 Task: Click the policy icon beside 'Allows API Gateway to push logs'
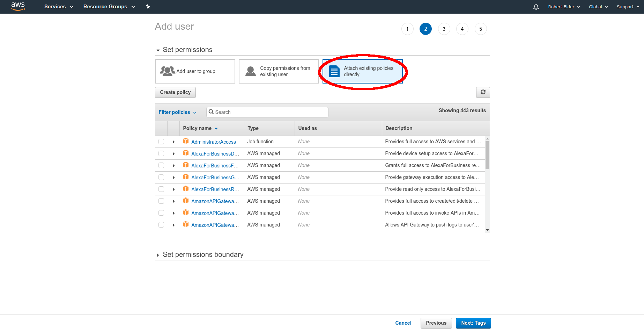point(186,224)
